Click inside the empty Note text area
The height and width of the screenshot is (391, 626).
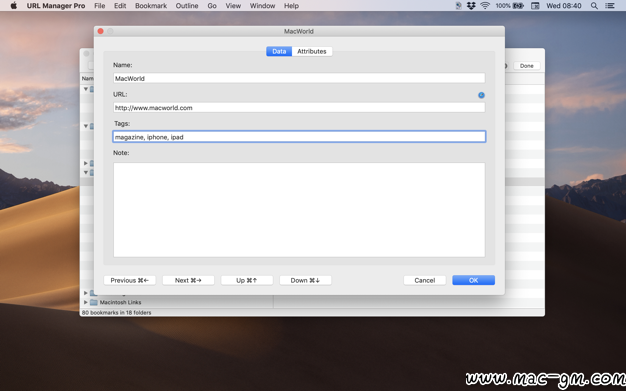tap(299, 210)
